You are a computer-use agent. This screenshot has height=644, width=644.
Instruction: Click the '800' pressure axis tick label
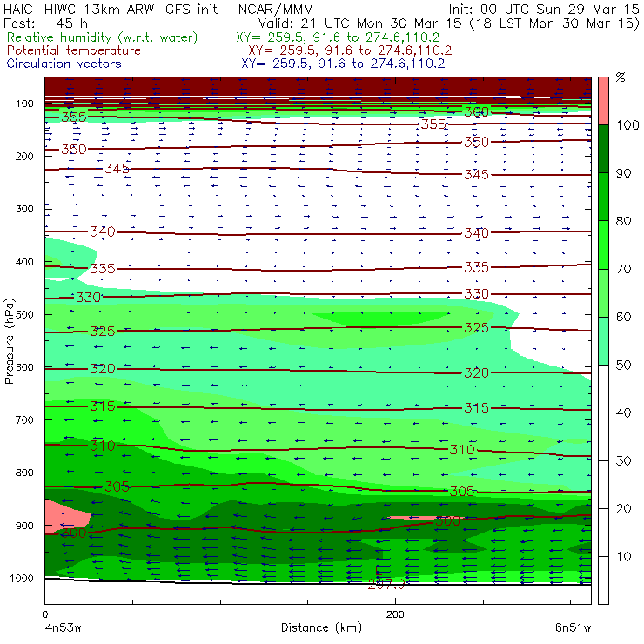click(x=24, y=473)
